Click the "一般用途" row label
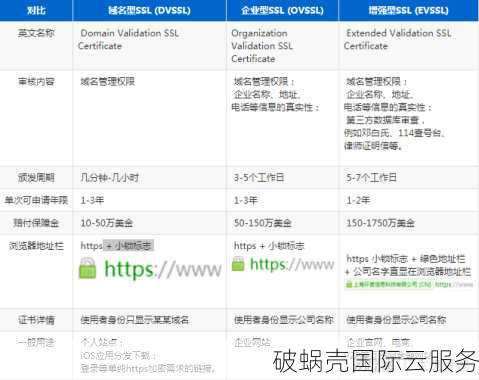 pyautogui.click(x=36, y=342)
